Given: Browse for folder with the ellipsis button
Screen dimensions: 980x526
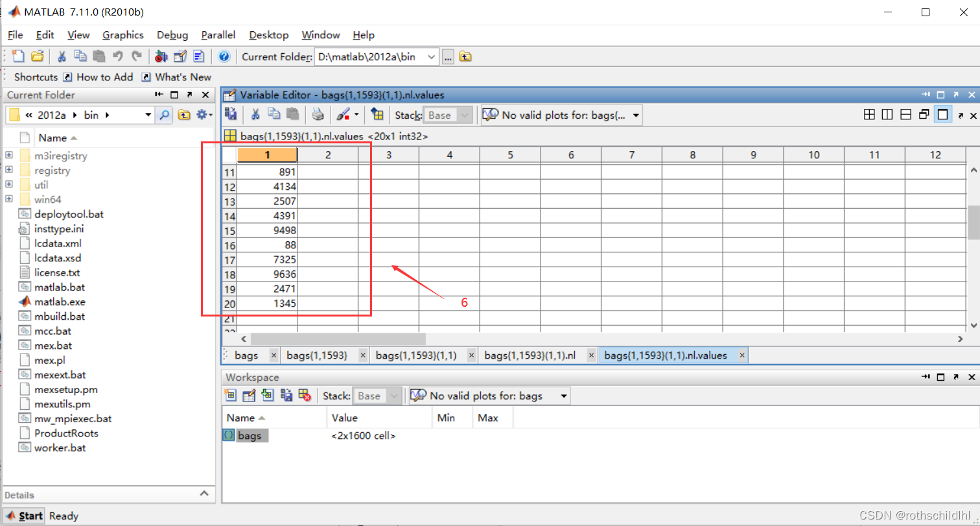Looking at the screenshot, I should [x=448, y=57].
